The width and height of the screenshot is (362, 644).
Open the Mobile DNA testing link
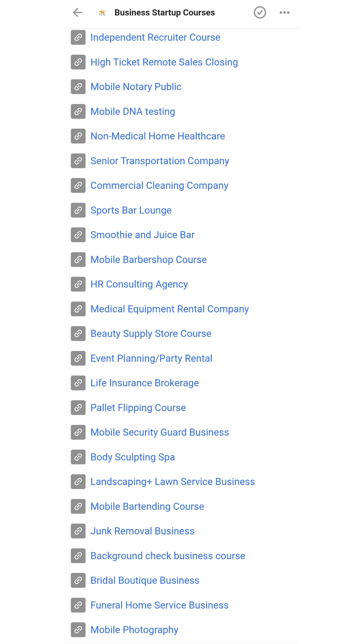pos(133,111)
